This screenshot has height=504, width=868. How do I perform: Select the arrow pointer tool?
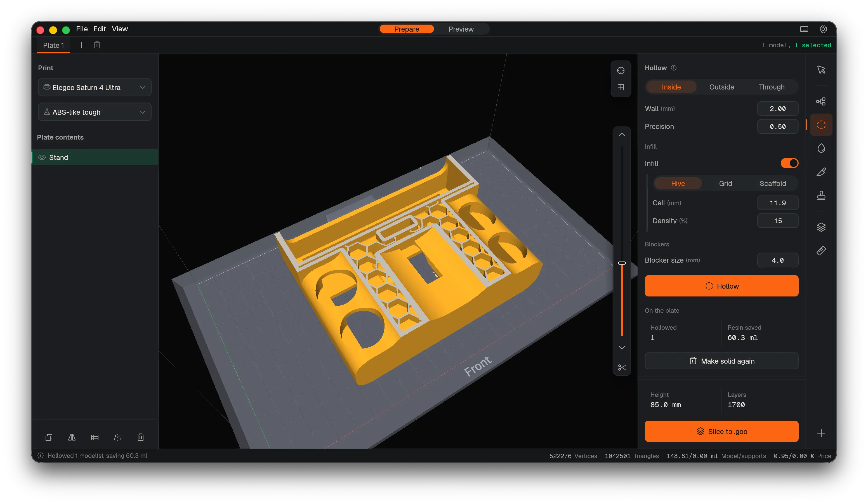coord(821,70)
